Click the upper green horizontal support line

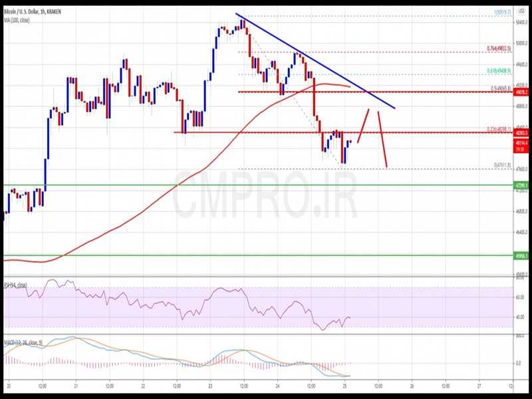199,186
